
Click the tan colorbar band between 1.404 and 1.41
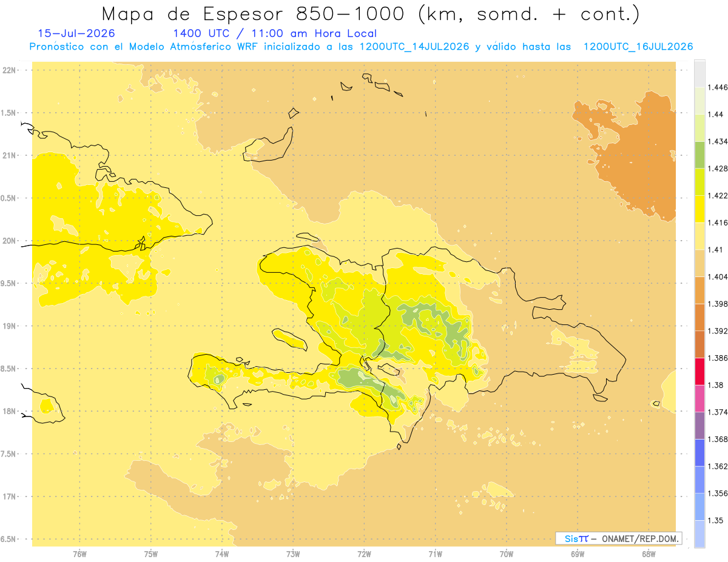coord(699,263)
